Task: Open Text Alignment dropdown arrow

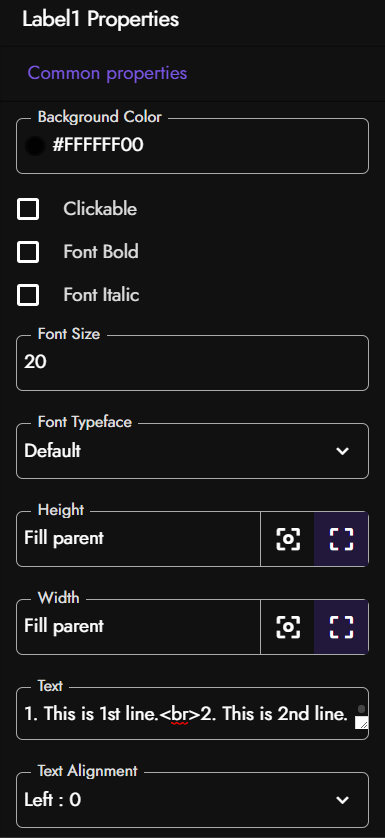Action: 342,800
